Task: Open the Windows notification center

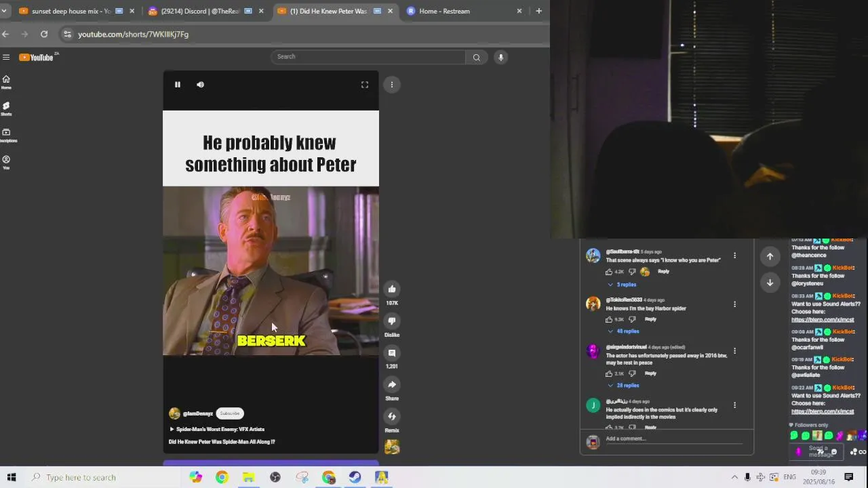Action: point(849,477)
